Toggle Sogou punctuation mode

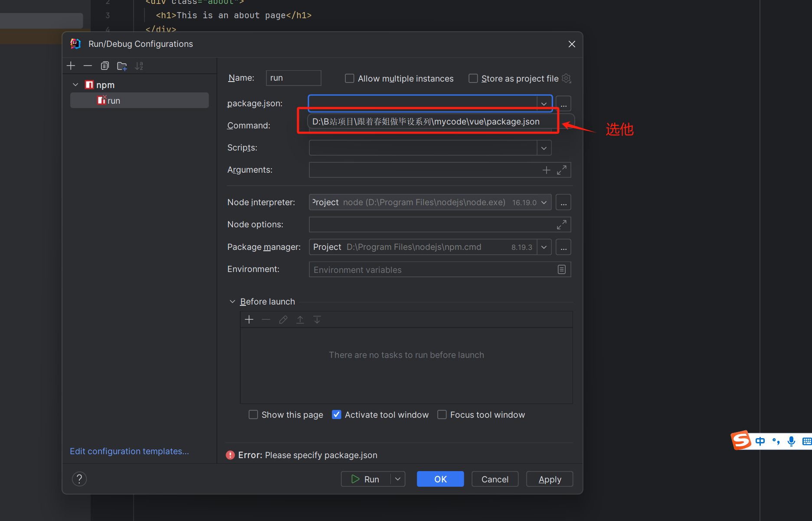click(x=776, y=442)
